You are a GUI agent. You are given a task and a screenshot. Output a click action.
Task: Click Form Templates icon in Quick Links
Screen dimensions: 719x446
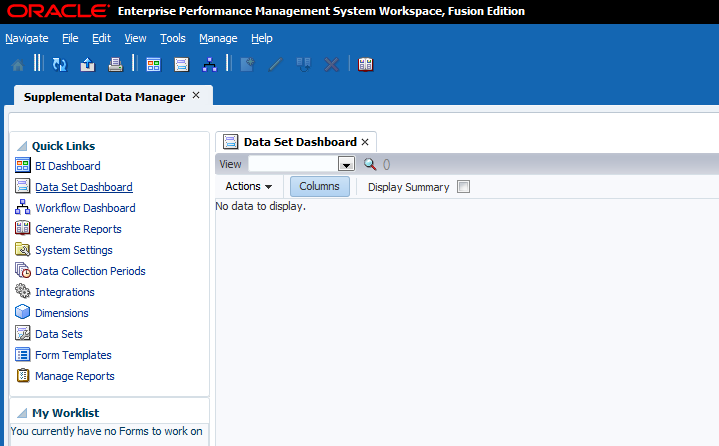click(x=22, y=354)
